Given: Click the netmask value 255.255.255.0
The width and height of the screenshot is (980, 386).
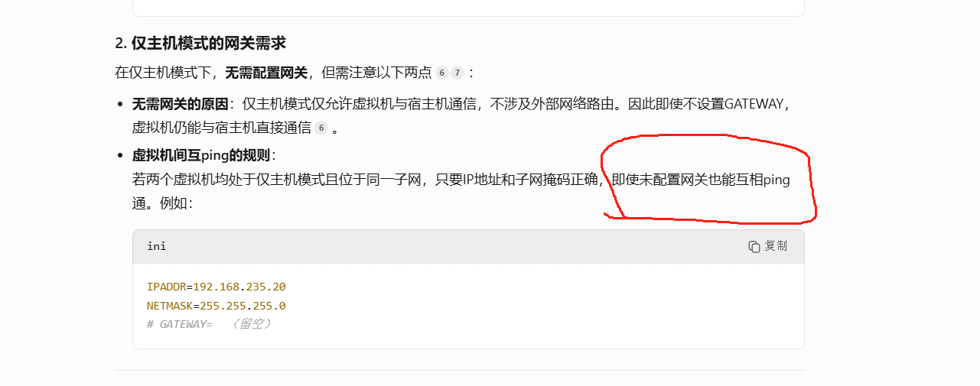Looking at the screenshot, I should [243, 306].
